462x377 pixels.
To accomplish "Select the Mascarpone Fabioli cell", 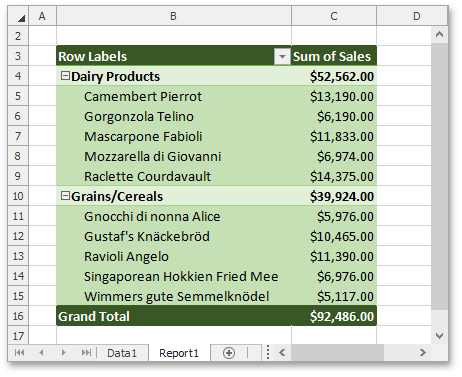I will click(174, 136).
